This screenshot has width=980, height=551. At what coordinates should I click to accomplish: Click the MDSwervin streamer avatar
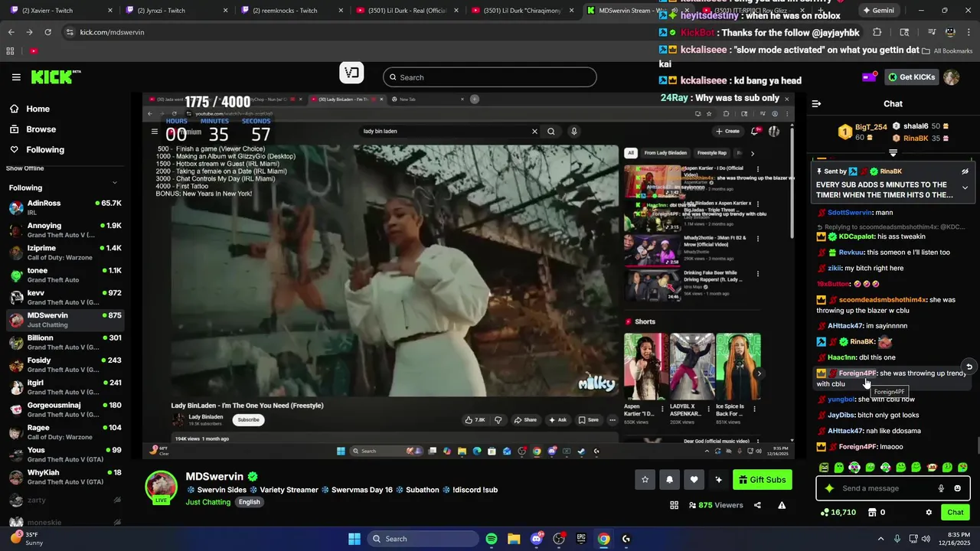click(162, 487)
